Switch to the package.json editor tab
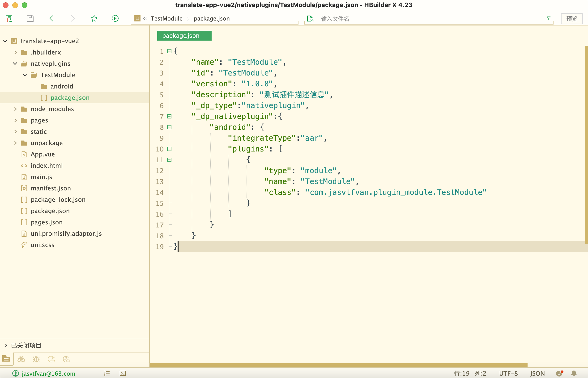This screenshot has height=378, width=588. pyautogui.click(x=184, y=36)
